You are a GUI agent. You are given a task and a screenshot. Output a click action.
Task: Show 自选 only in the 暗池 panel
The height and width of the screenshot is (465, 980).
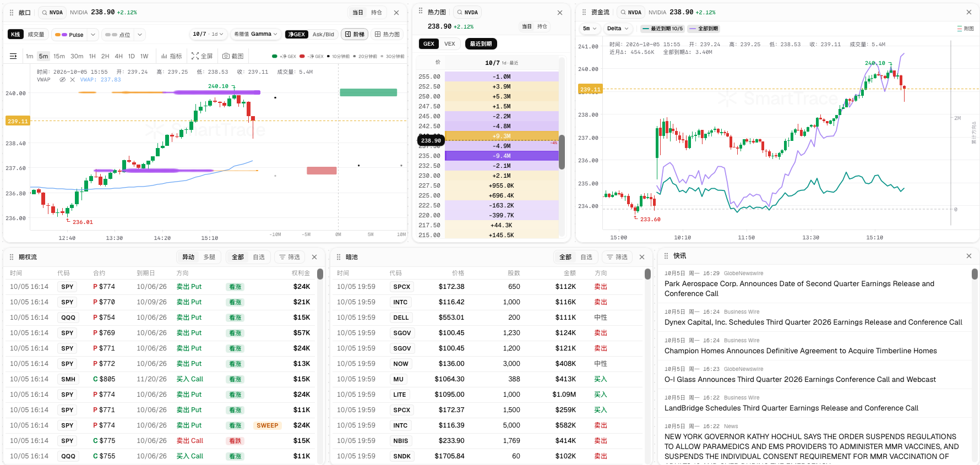coord(586,257)
